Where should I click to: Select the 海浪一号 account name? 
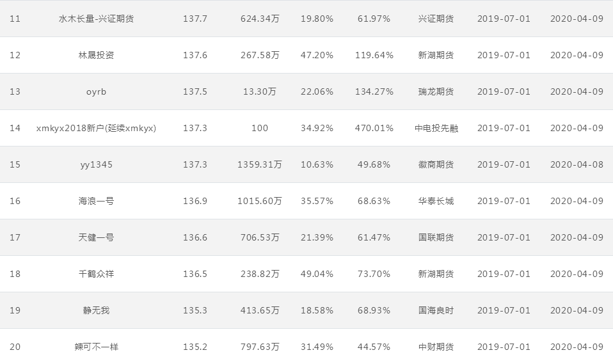(x=96, y=201)
